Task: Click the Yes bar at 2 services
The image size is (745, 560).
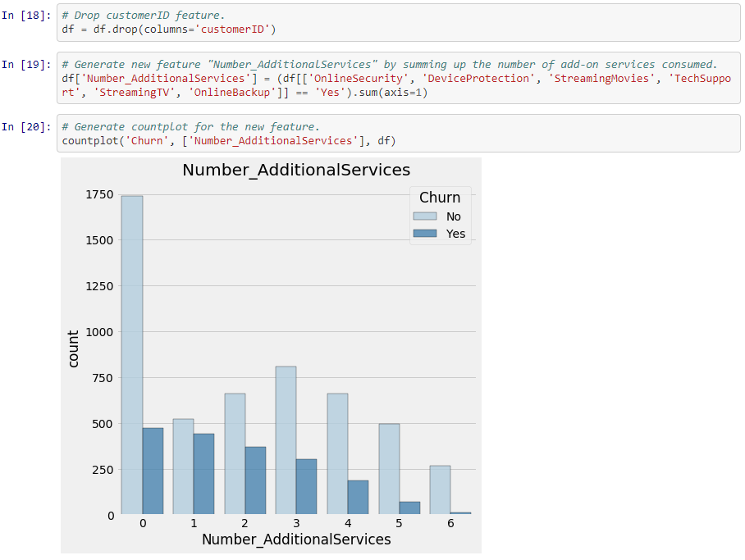Action: 256,480
